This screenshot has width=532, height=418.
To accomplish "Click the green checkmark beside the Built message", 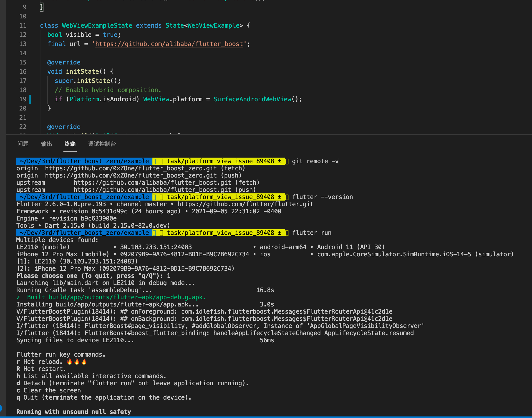I will [x=18, y=297].
